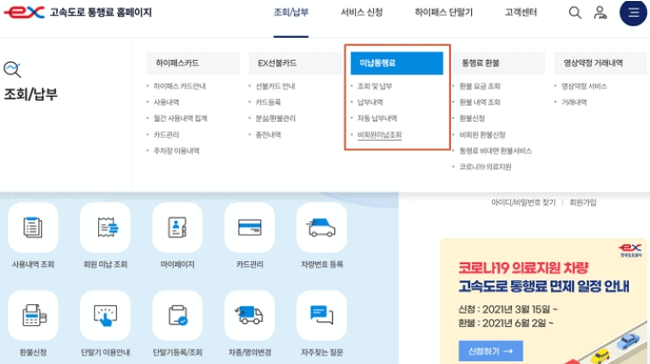Open the 환불신청 shortcut icon
650x364 pixels.
(x=33, y=315)
